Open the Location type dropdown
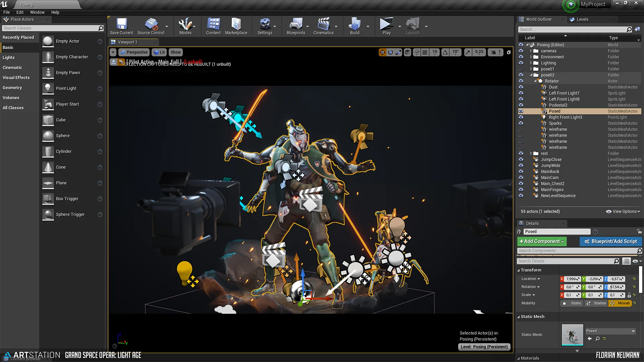 pos(531,279)
